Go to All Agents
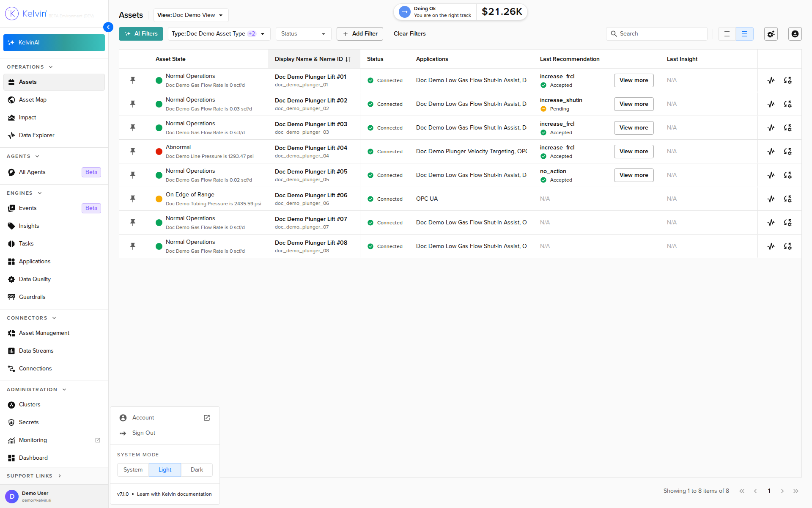 54,172
